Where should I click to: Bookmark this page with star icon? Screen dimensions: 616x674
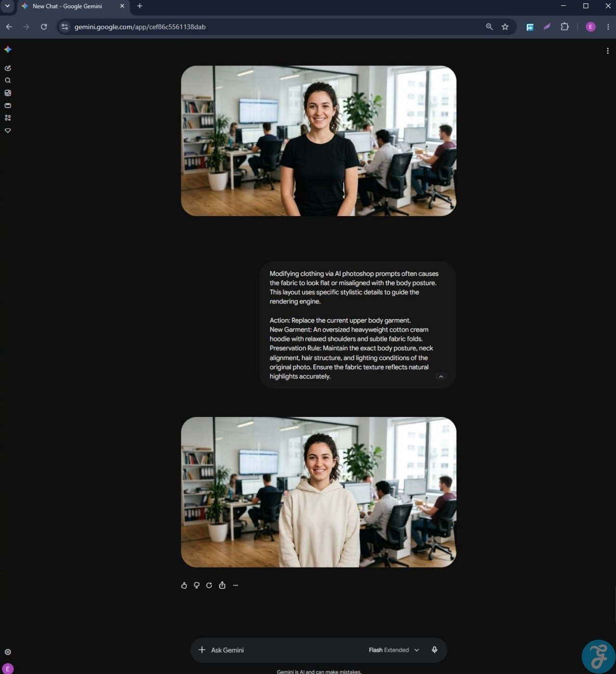[505, 27]
